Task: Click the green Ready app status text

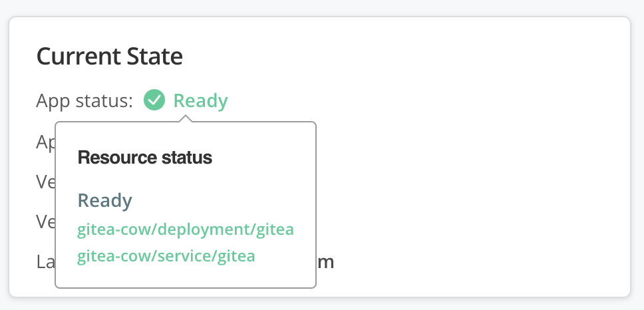Action: coord(200,101)
